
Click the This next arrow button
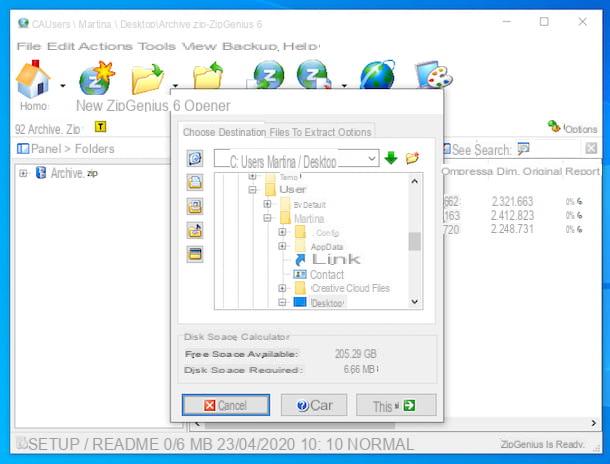[396, 405]
